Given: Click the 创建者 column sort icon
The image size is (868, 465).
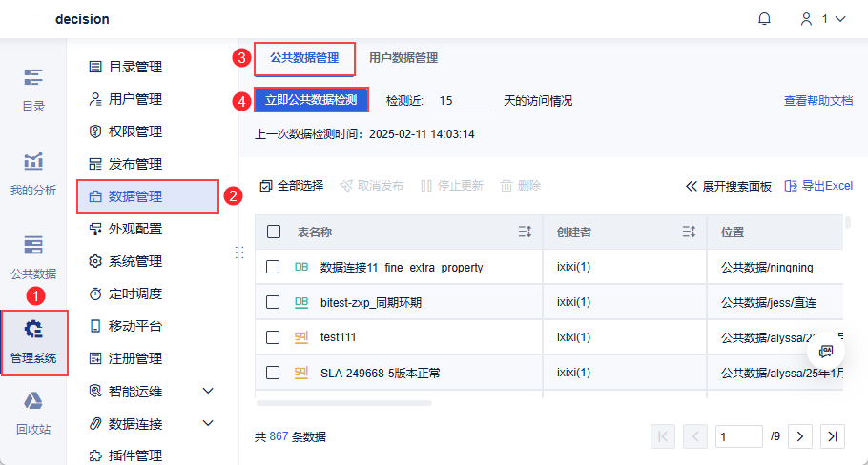Looking at the screenshot, I should [689, 232].
